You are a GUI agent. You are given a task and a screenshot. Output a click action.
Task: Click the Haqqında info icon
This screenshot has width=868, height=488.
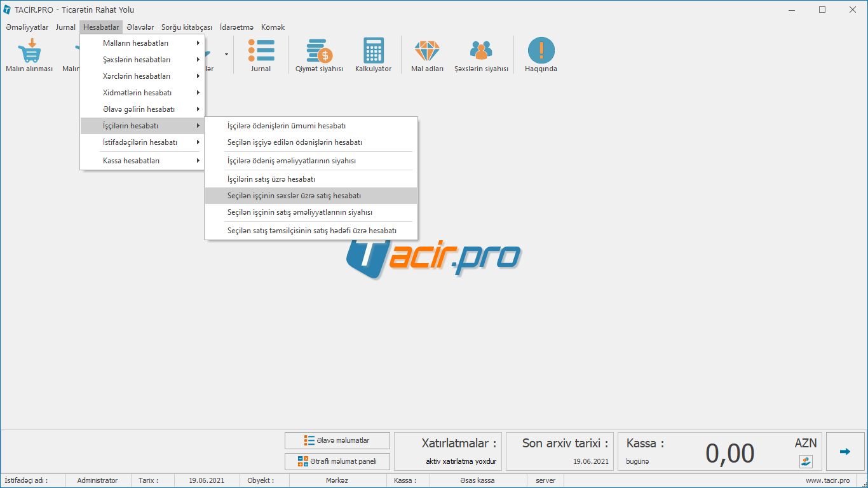[541, 51]
